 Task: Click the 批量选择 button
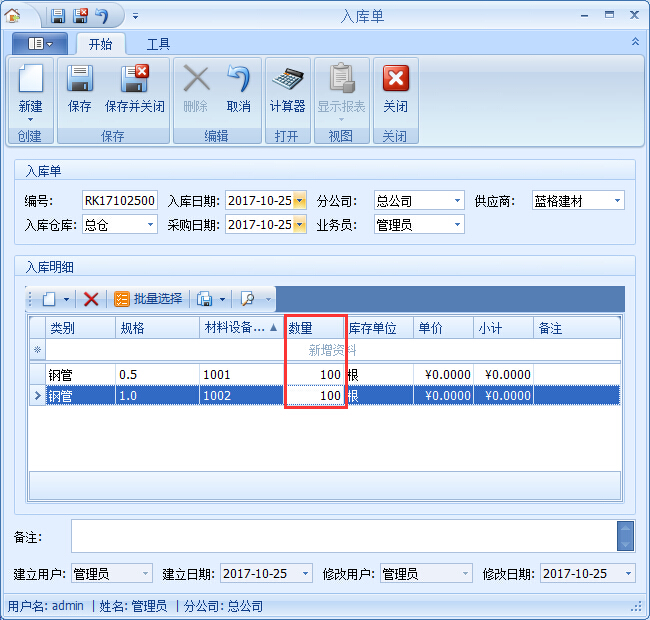click(x=148, y=299)
